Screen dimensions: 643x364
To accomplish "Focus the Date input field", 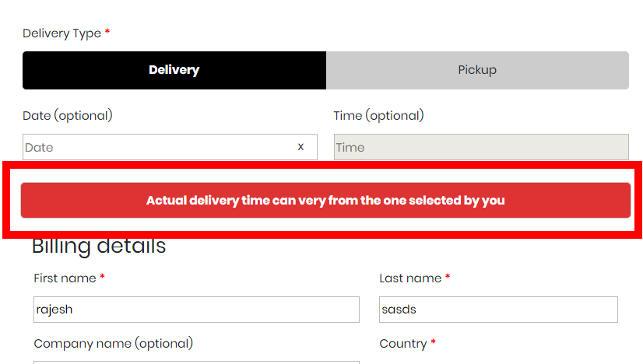I will (156, 147).
